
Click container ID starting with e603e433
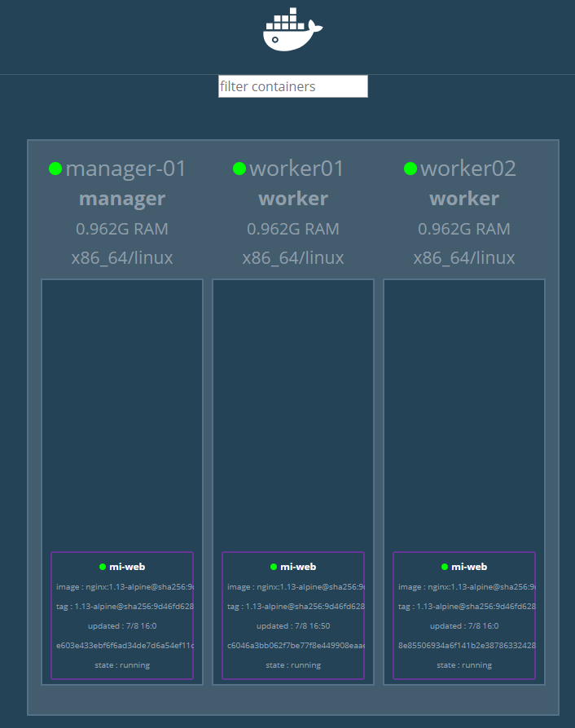[124, 645]
